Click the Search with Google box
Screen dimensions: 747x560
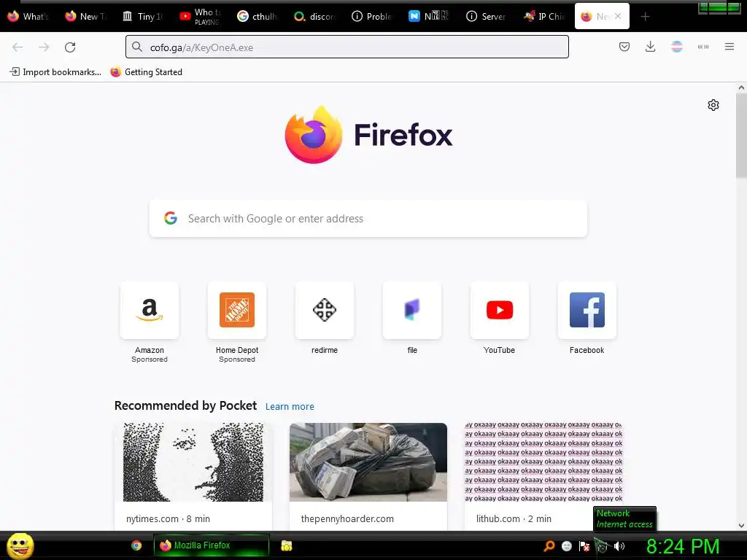pyautogui.click(x=368, y=219)
